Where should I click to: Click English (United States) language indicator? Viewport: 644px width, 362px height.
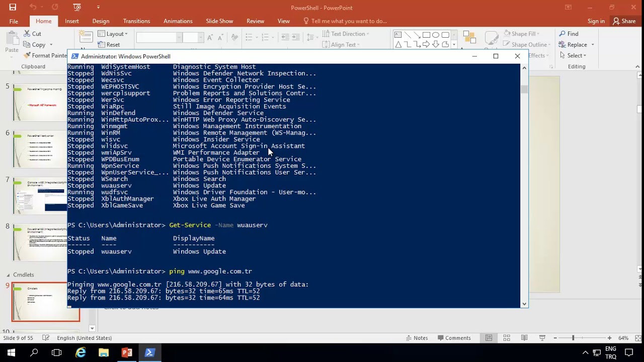click(84, 338)
